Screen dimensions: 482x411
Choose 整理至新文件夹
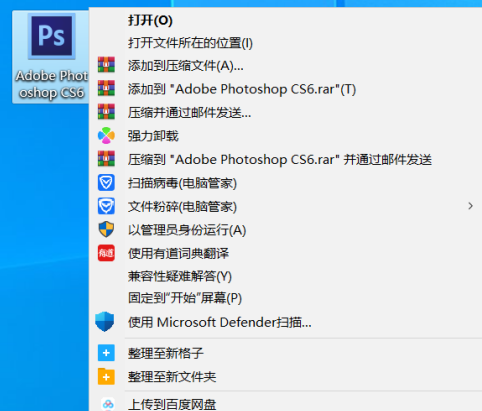coord(172,377)
